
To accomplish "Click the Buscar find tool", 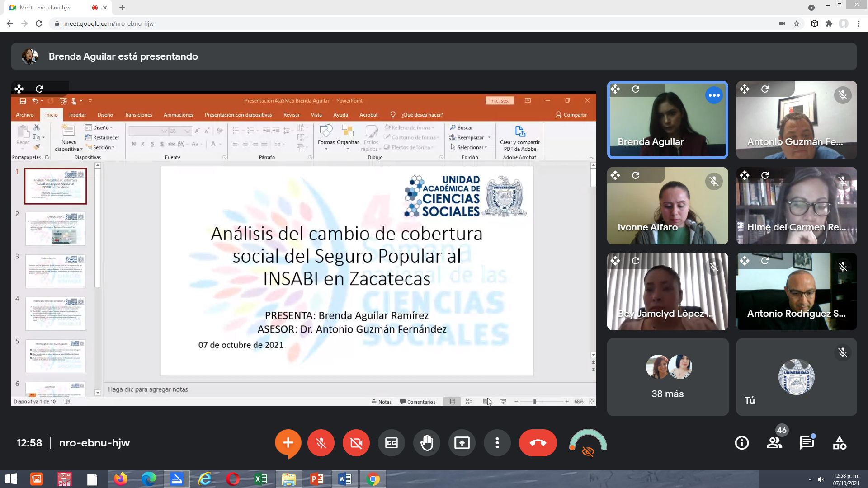I will coord(462,127).
